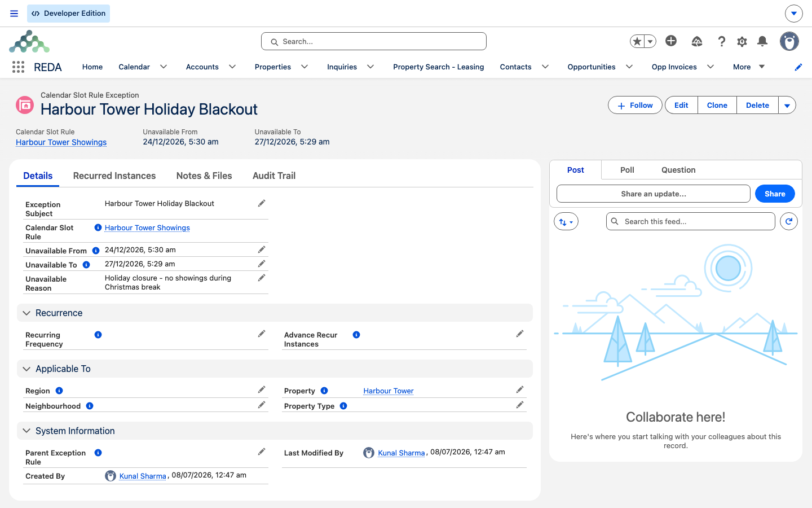Viewport: 812px width, 508px height.
Task: Open the notifications bell
Action: pyautogui.click(x=762, y=41)
